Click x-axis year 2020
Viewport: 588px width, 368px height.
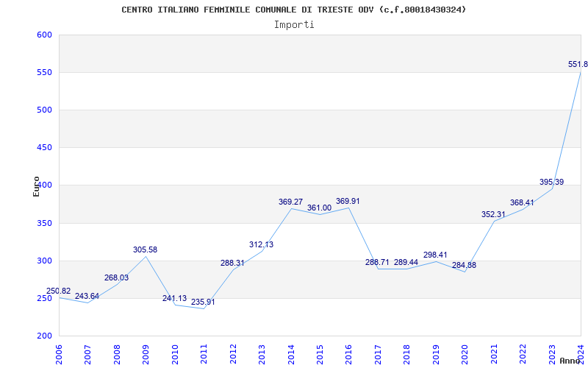(465, 354)
